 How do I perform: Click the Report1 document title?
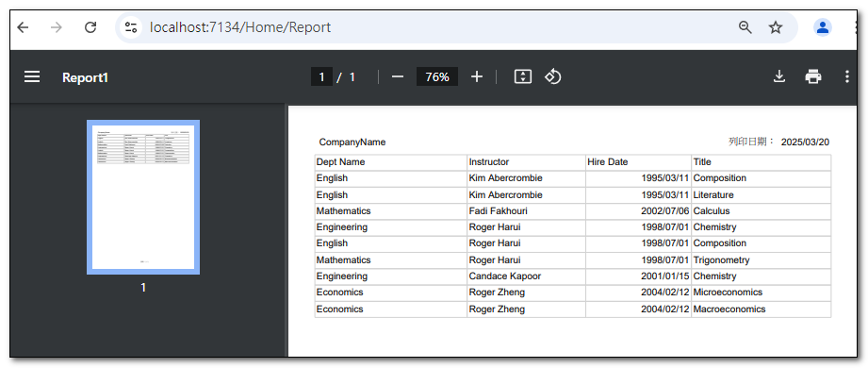(x=85, y=77)
